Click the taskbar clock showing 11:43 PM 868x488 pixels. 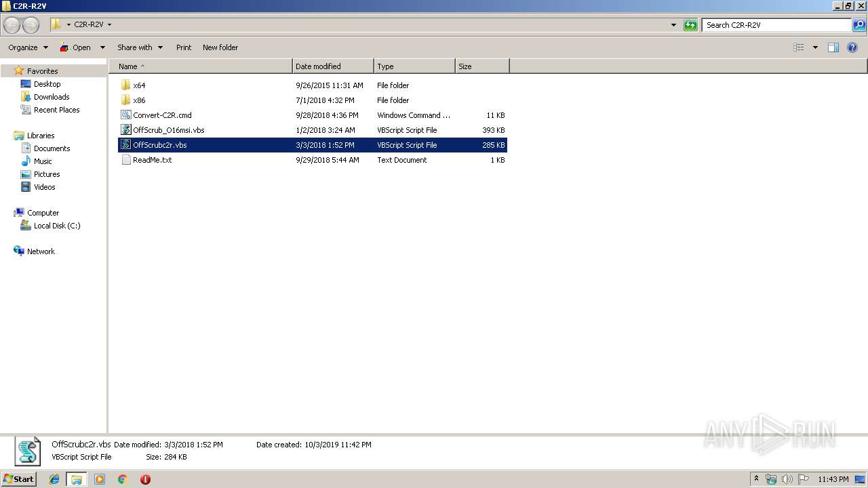pyautogui.click(x=833, y=479)
